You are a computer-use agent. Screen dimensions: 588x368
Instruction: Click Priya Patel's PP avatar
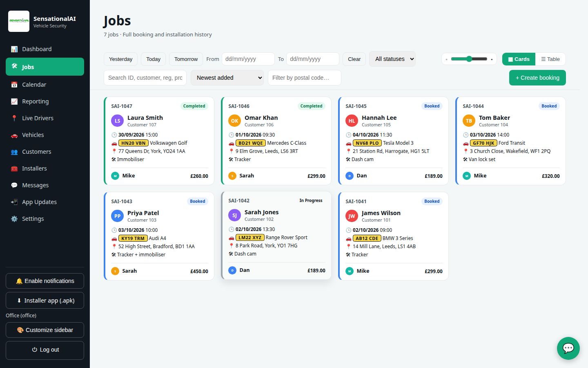pos(118,216)
